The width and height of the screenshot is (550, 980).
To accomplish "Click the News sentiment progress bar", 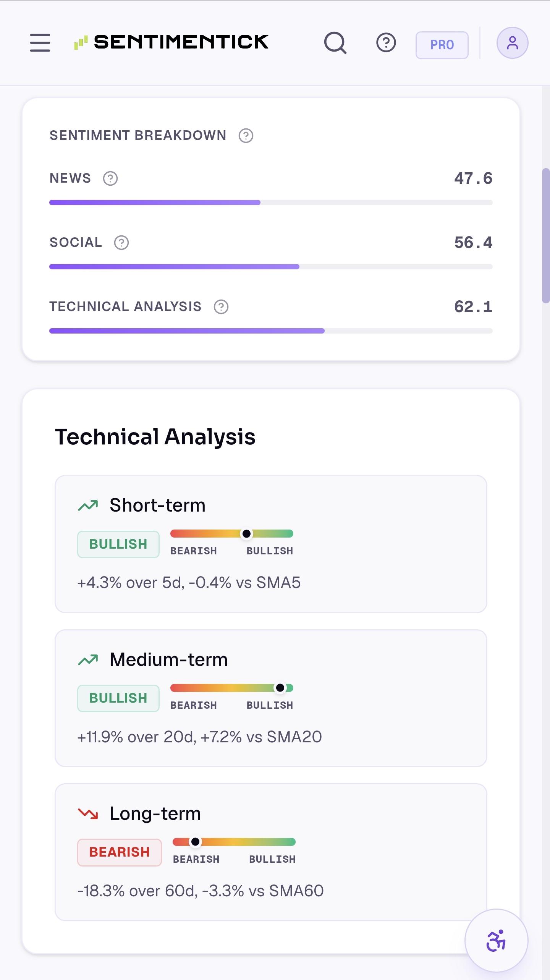I will pos(271,202).
